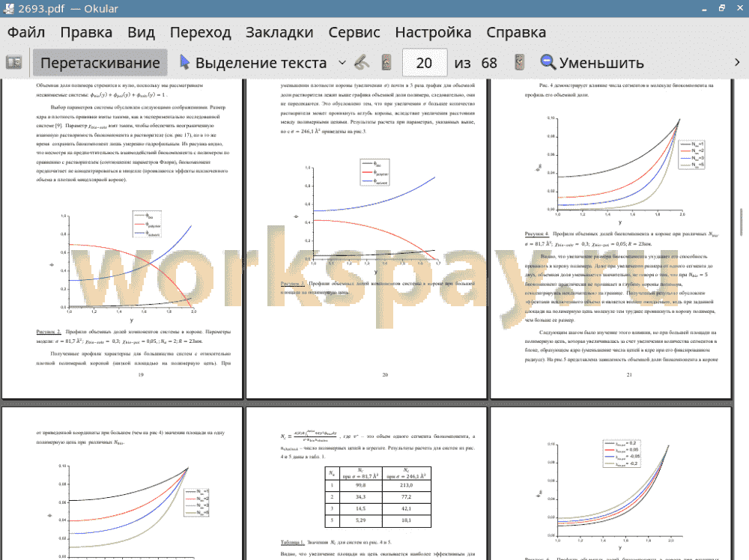The height and width of the screenshot is (560, 749).
Task: Click the page with the Рисунок 3 chart
Action: click(366, 239)
